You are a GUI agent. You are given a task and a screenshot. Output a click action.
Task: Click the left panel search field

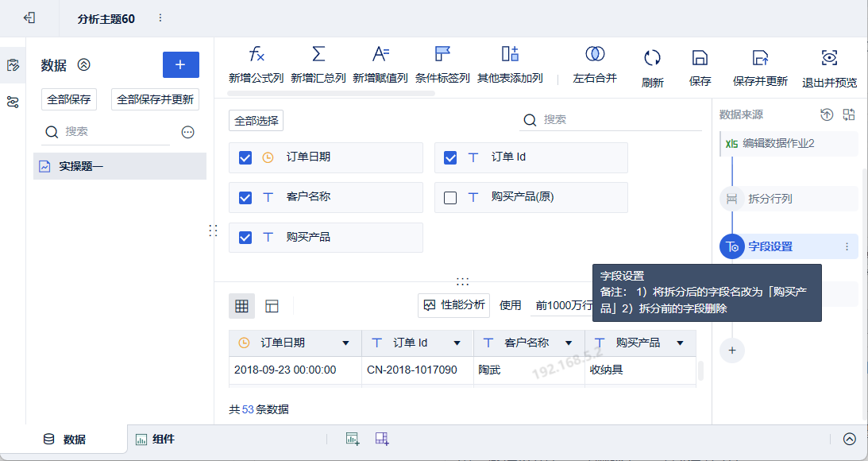(106, 132)
